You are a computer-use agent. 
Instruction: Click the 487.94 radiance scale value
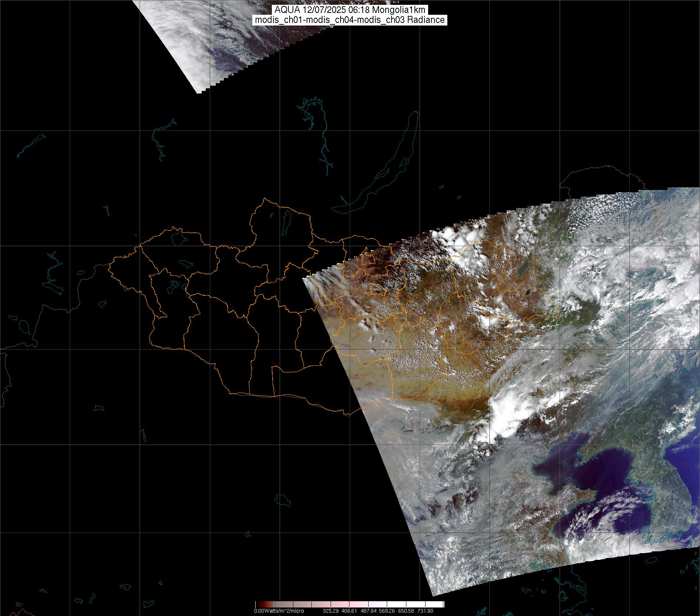pos(369,611)
